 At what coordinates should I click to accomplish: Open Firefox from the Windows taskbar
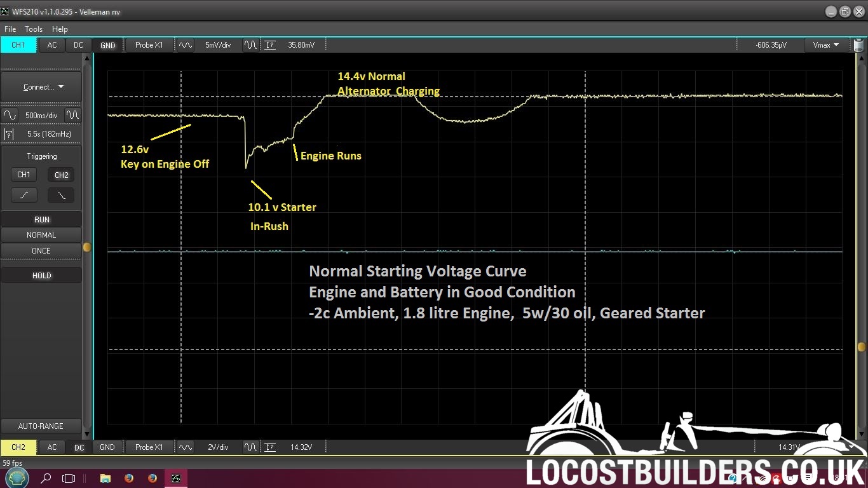[x=129, y=478]
